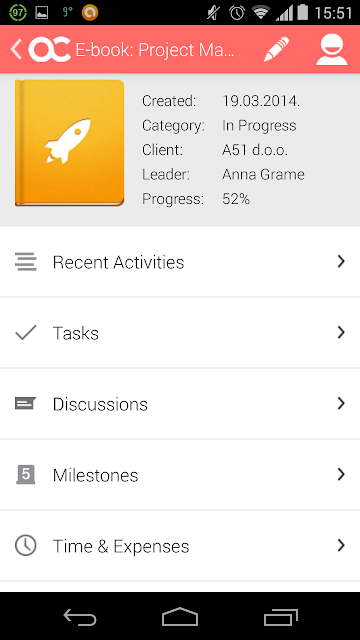Image resolution: width=360 pixels, height=640 pixels.
Task: Click the OC app logo
Action: point(50,49)
